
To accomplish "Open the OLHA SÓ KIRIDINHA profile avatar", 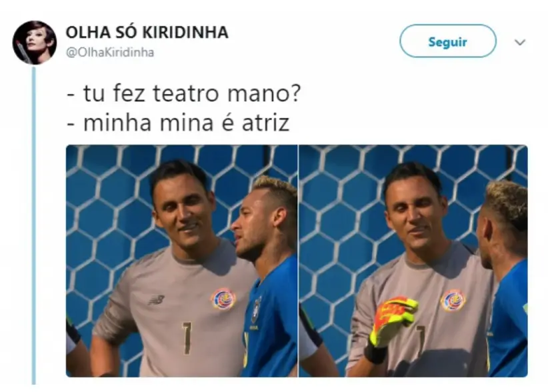I will point(34,42).
